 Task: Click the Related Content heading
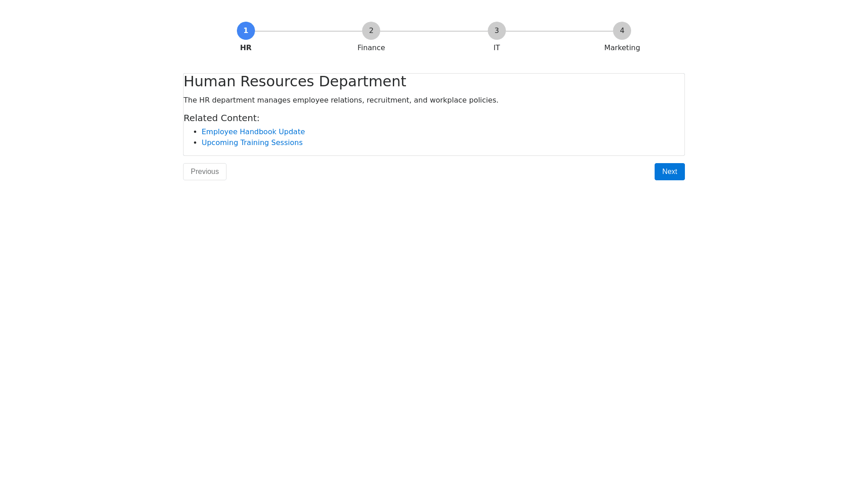click(221, 118)
